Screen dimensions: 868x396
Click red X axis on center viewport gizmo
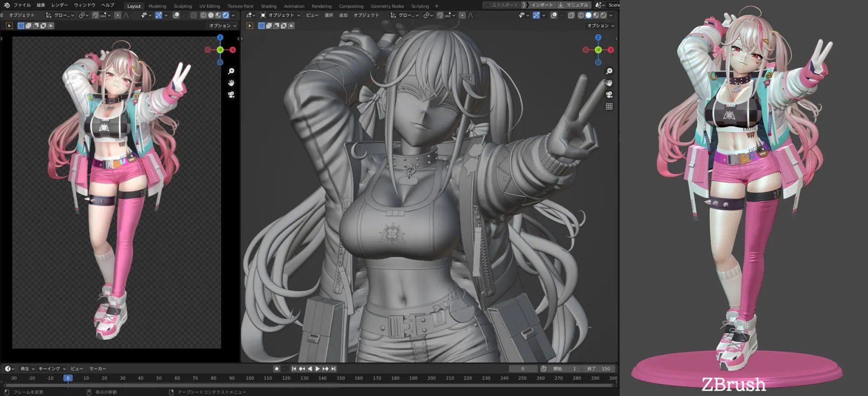point(611,50)
